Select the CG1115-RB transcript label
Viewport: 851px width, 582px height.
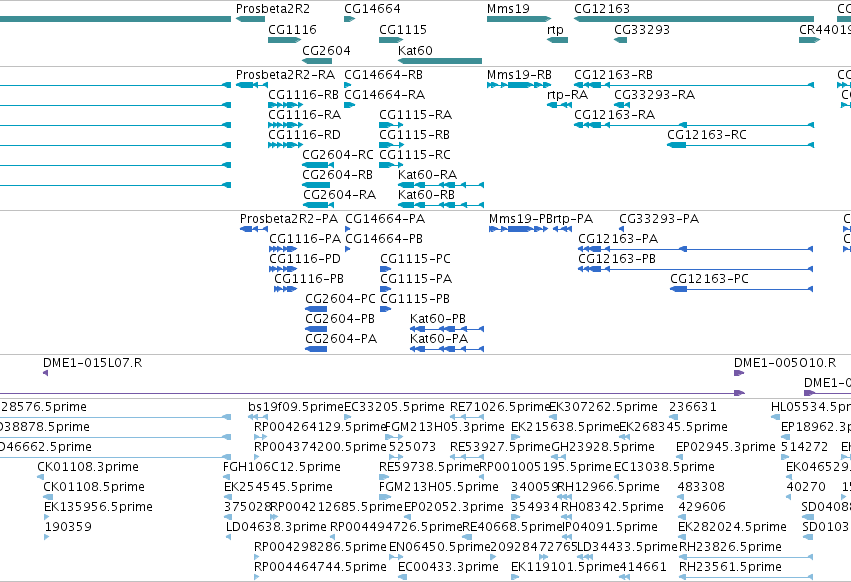(x=414, y=135)
